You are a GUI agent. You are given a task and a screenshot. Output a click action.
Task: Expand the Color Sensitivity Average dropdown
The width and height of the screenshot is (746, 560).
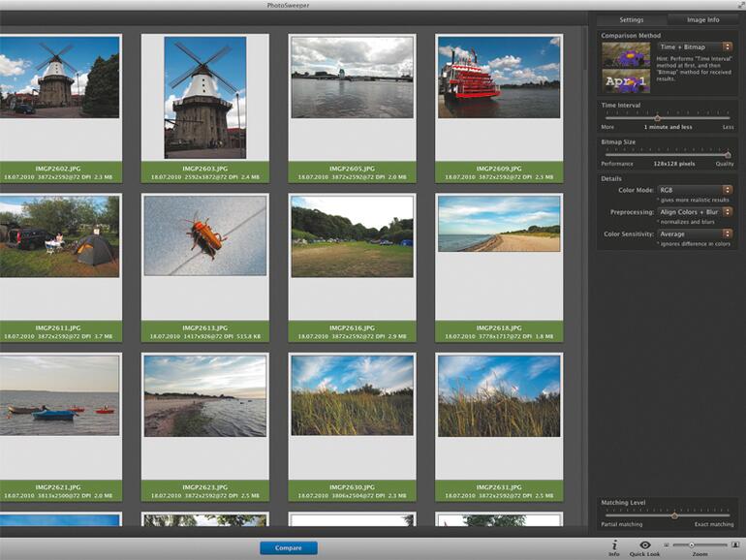(695, 233)
